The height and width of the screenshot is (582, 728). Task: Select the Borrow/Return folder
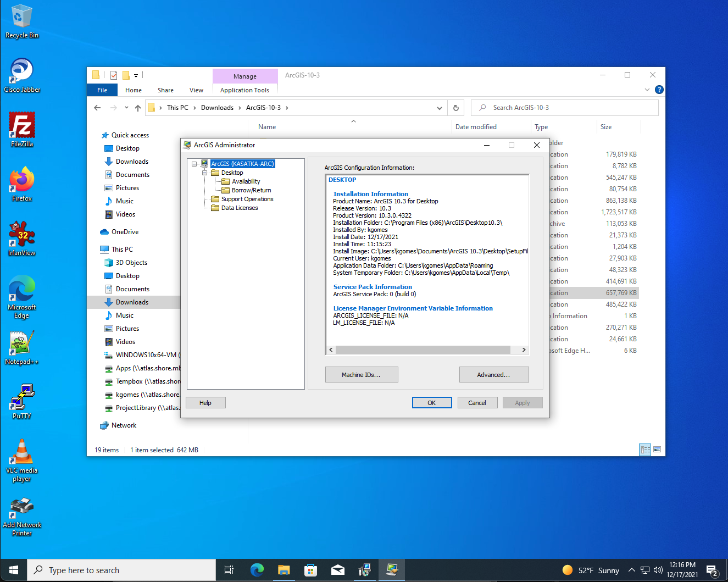point(251,190)
